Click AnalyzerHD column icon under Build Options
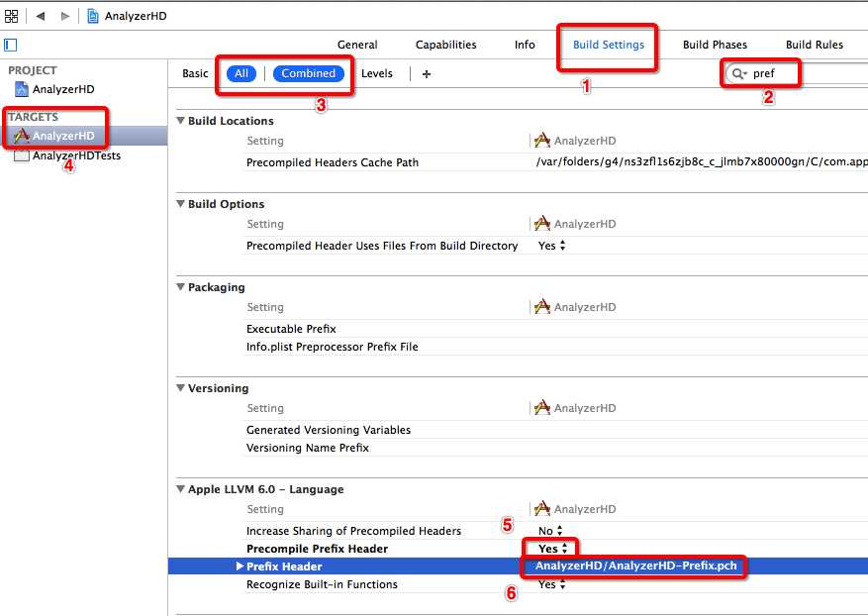The width and height of the screenshot is (868, 616). [542, 223]
